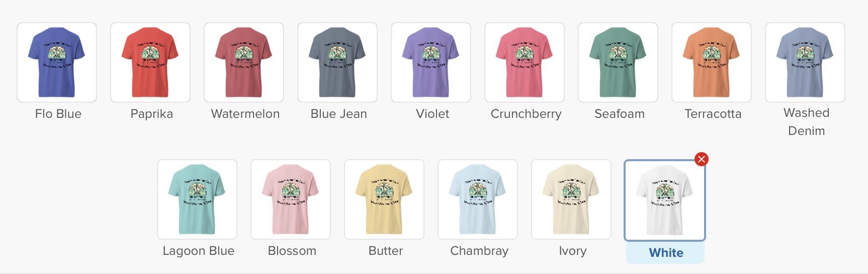Click the selected White shirt thumbnail
This screenshot has width=868, height=274.
pos(665,200)
